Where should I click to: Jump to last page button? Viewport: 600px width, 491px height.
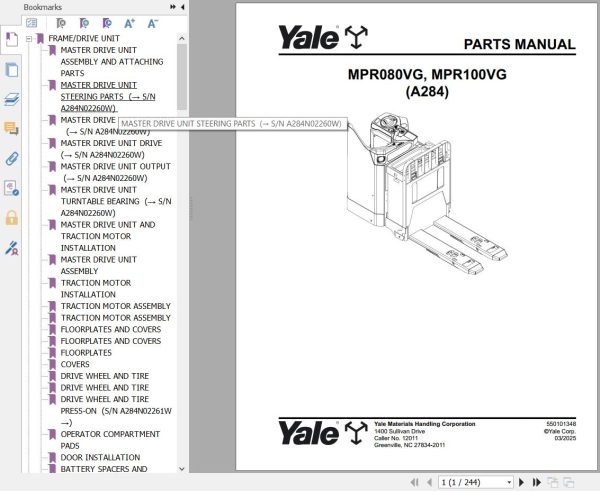(537, 482)
